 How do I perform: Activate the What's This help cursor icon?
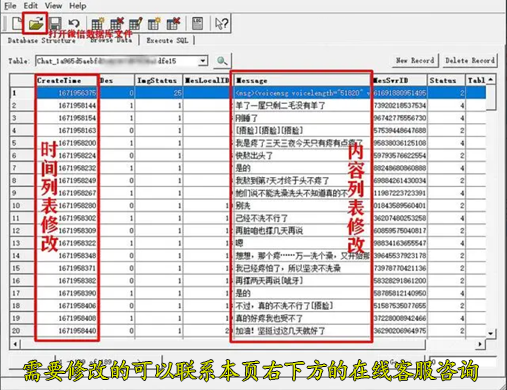click(x=221, y=23)
